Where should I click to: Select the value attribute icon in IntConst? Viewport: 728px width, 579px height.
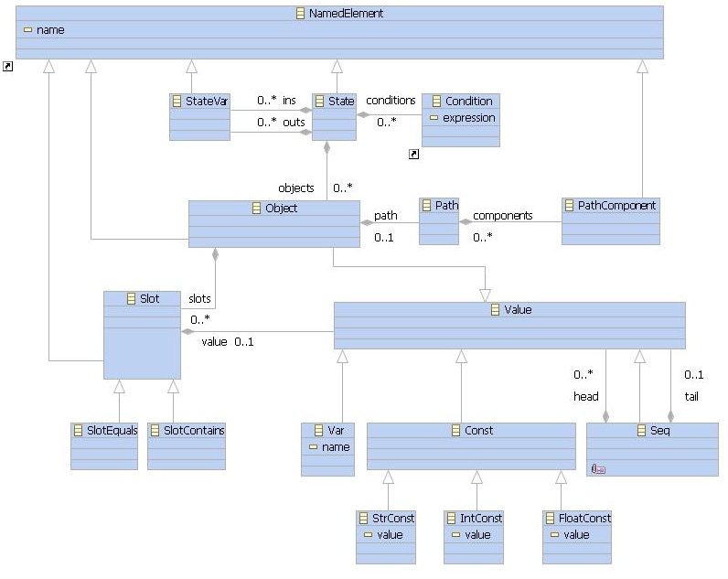456,535
